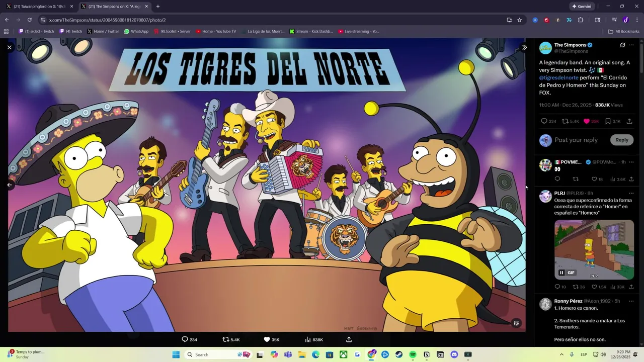Go to the previous photo arrow
Screen dimensions: 644x362
coord(9,185)
